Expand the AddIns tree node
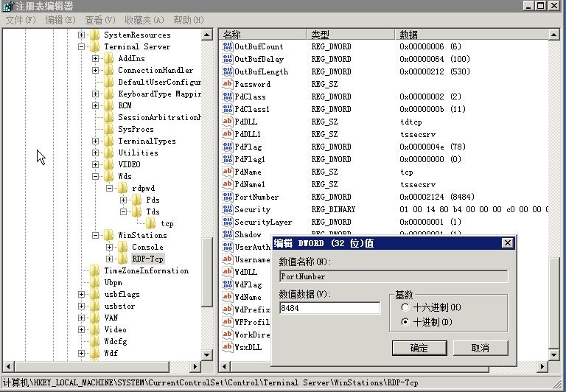Viewport: 566px width, 392px height. click(x=96, y=58)
